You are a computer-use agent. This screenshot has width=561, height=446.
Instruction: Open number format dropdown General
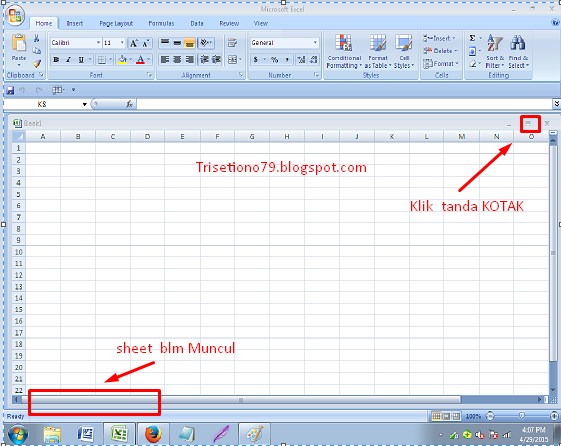(x=315, y=43)
